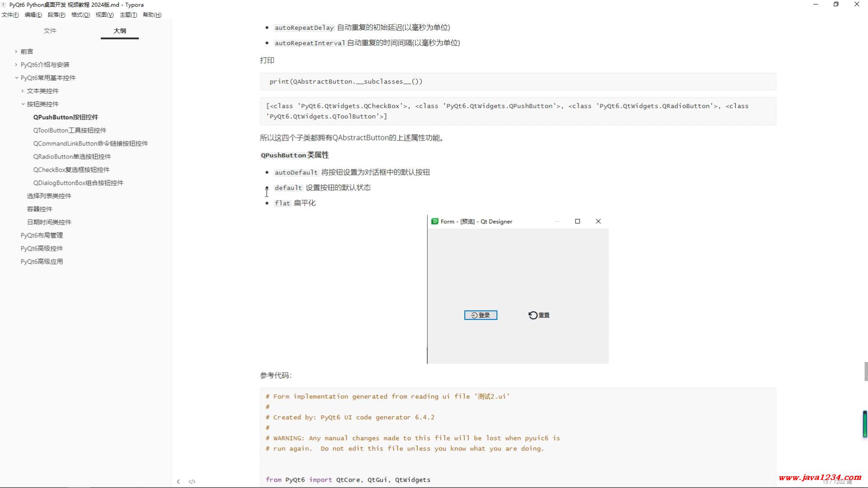Image resolution: width=868 pixels, height=488 pixels.
Task: Click the Qt Designer preview screenshot image
Action: (518, 289)
